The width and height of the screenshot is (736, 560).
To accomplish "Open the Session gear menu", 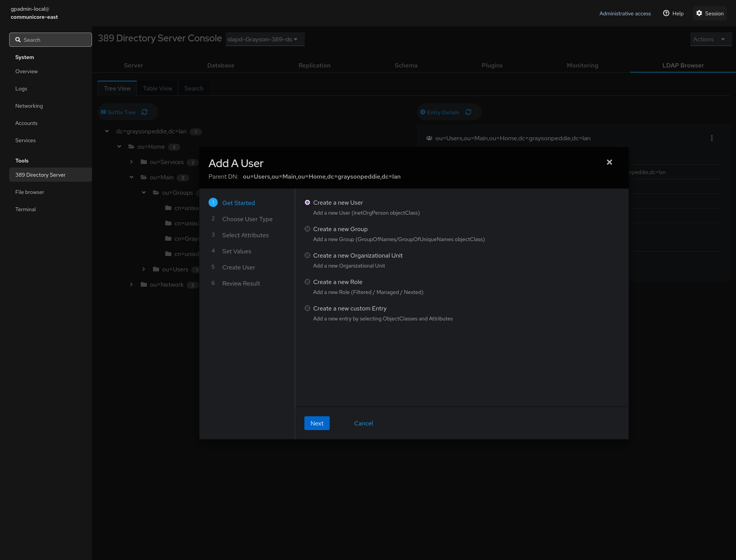I will [710, 13].
